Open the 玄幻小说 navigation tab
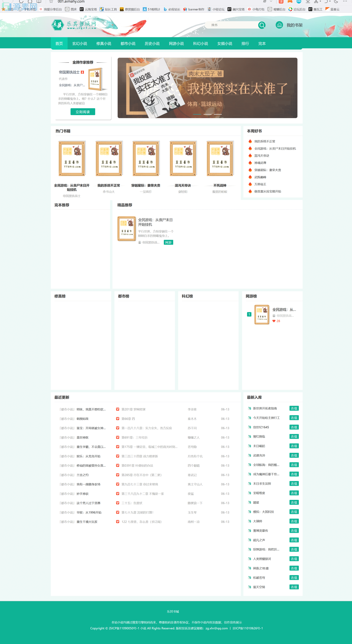 [x=80, y=44]
